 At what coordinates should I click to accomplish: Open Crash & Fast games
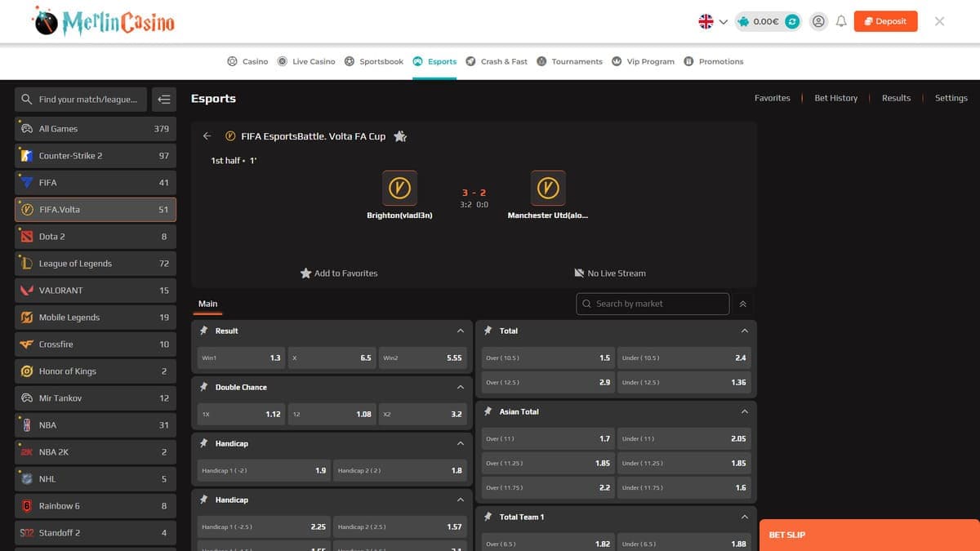(497, 61)
